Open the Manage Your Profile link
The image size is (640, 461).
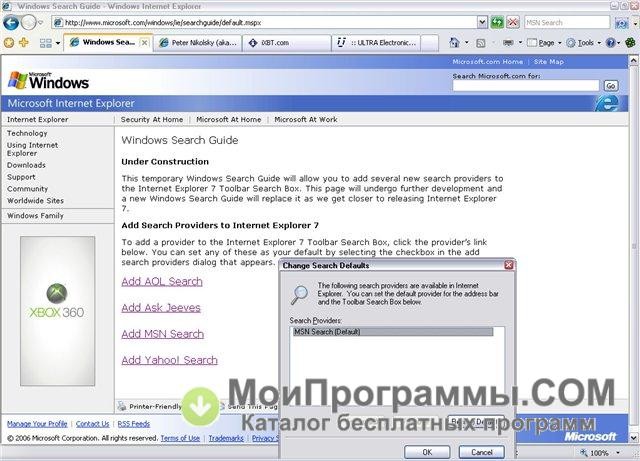pyautogui.click(x=37, y=424)
